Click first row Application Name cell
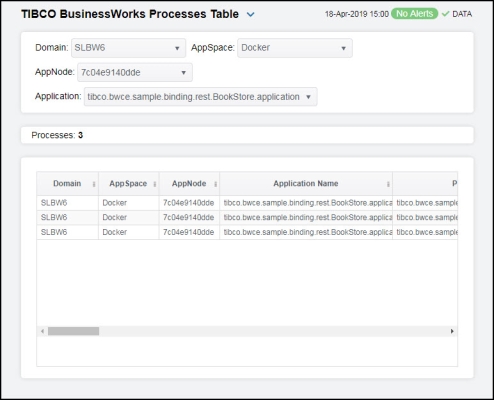This screenshot has height=400, width=494. pos(306,203)
